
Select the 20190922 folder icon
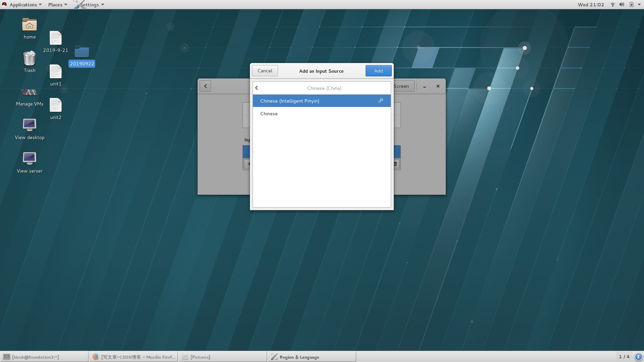pyautogui.click(x=82, y=52)
